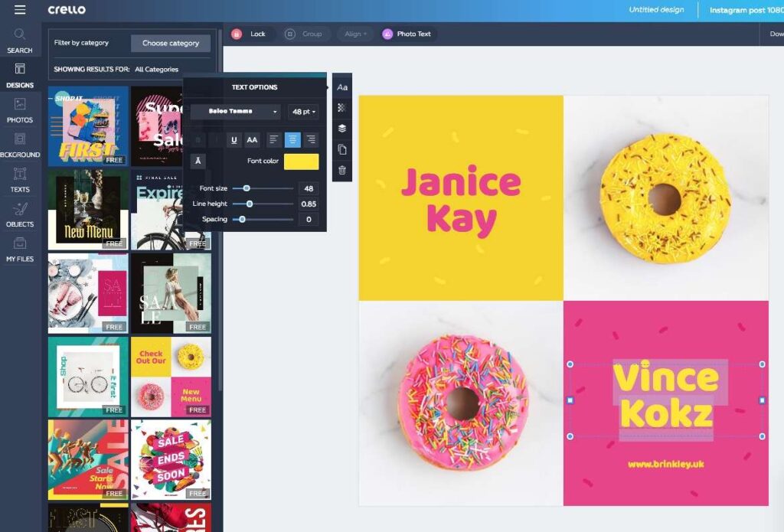Viewport: 784px width, 532px height.
Task: Select the yellow donut image
Action: tap(665, 198)
